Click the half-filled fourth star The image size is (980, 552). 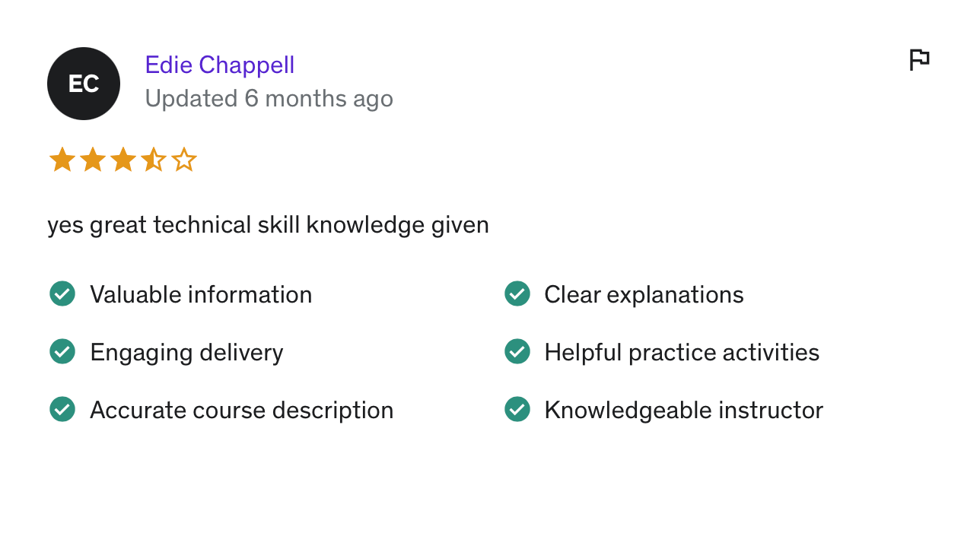click(x=154, y=160)
